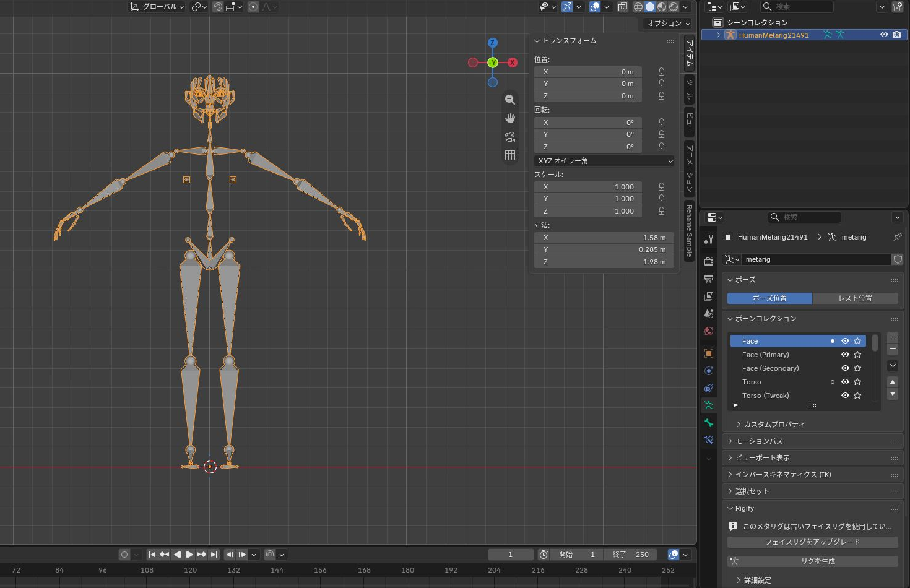This screenshot has height=588, width=910.
Task: Select wireframe viewport shading icon
Action: coord(638,7)
